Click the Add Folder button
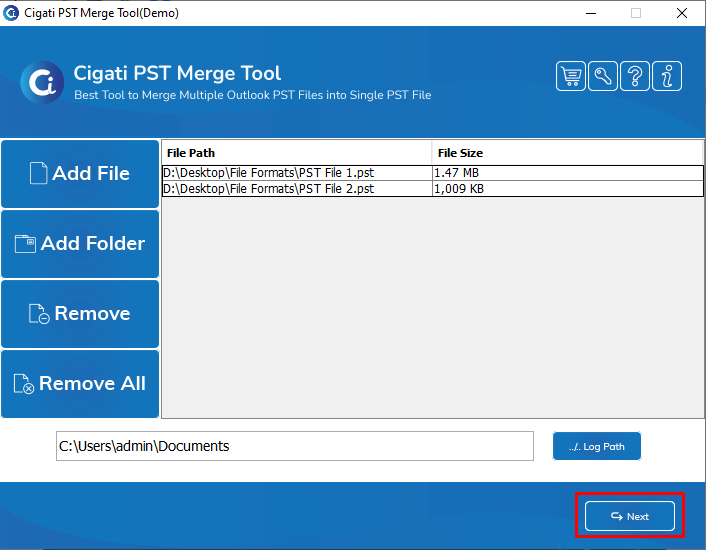Viewport: 706px width, 550px height. click(x=80, y=244)
